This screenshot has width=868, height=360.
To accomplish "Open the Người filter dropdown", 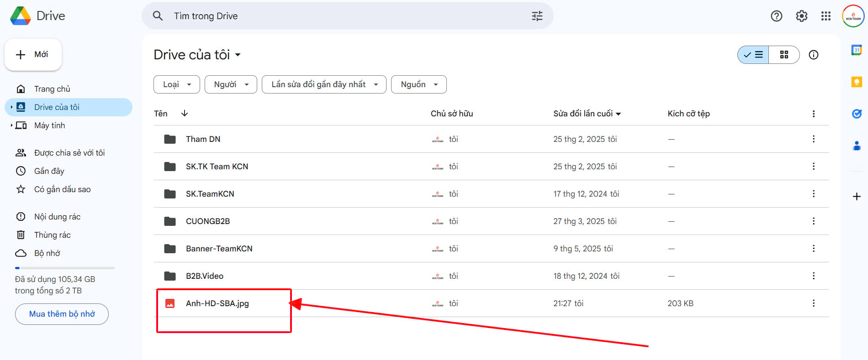I will [x=231, y=84].
